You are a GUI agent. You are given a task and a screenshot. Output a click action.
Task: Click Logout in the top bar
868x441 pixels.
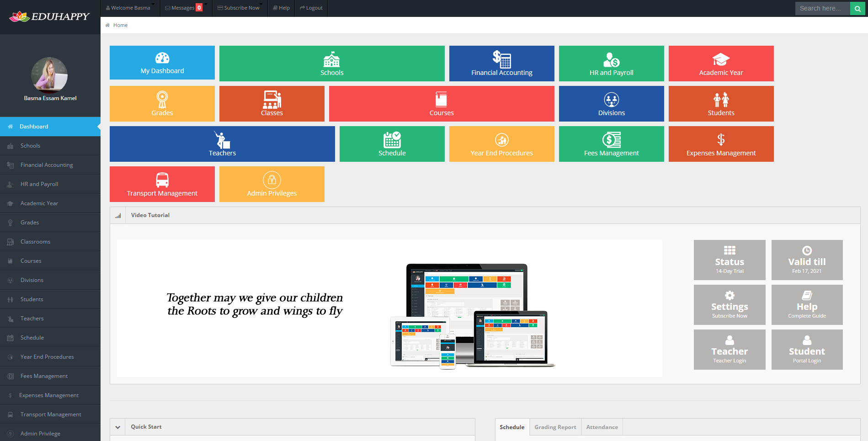pyautogui.click(x=311, y=8)
